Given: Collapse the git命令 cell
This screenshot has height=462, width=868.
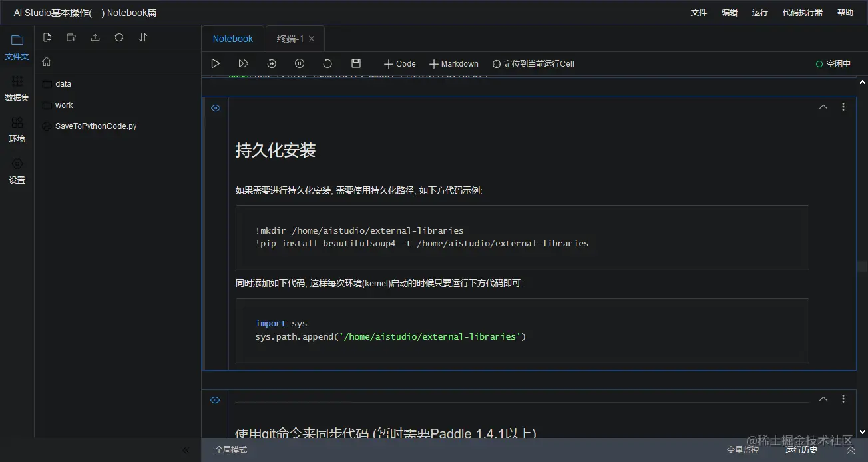Looking at the screenshot, I should pyautogui.click(x=823, y=399).
